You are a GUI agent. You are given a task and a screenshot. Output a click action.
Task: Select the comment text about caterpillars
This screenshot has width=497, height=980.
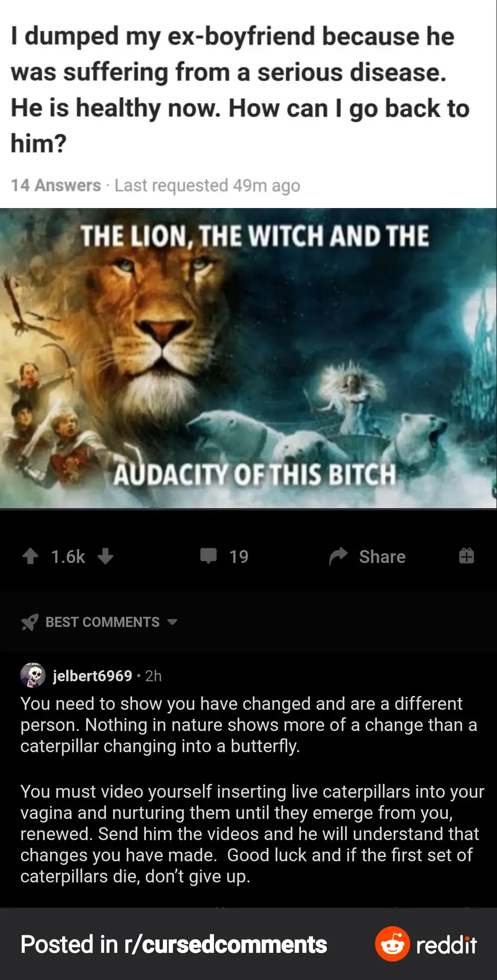coord(252,790)
